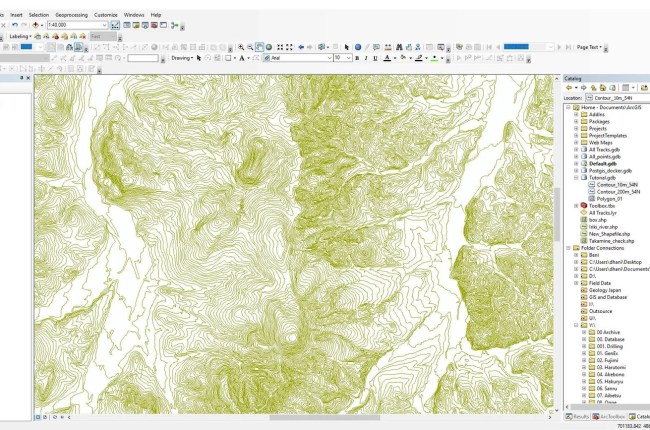Open the Arial font name dropdown
The height and width of the screenshot is (430, 650).
click(330, 58)
